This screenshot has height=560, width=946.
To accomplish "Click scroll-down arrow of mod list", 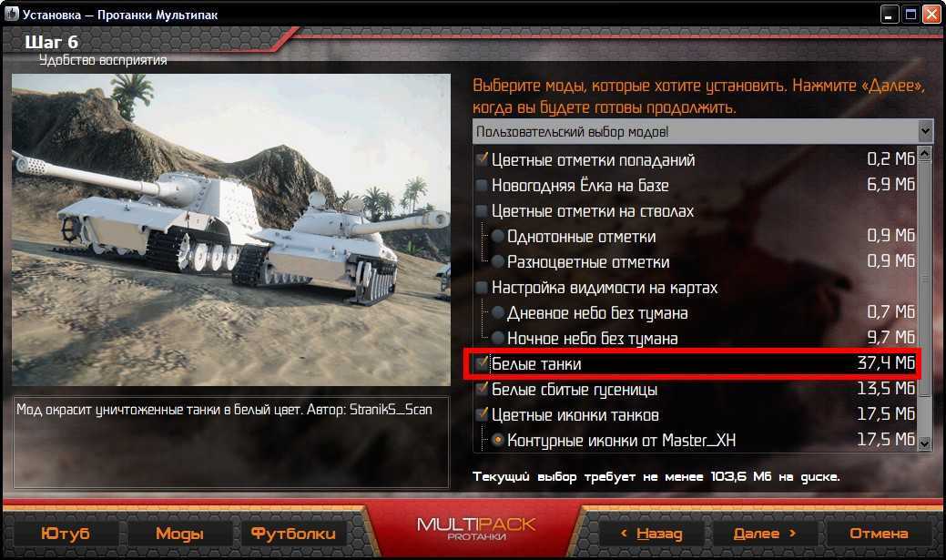I will [924, 443].
